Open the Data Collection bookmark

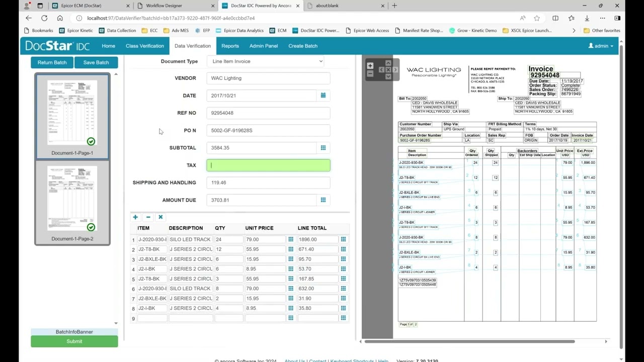click(117, 30)
